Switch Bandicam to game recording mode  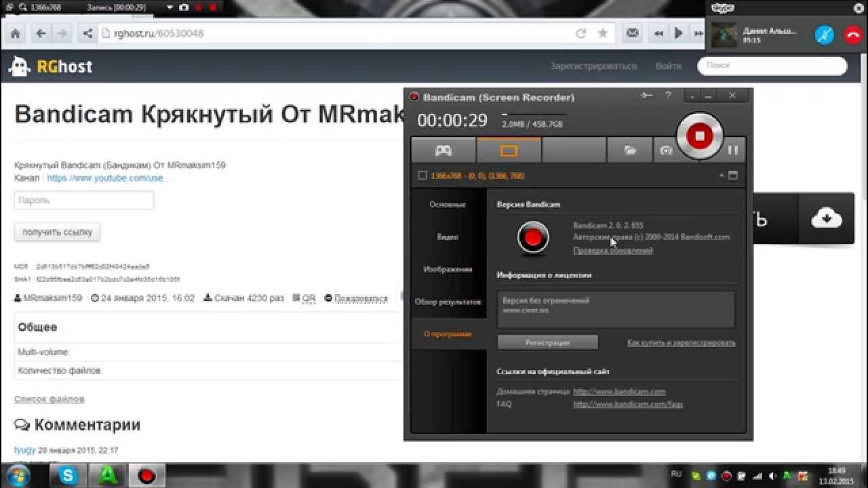[443, 150]
